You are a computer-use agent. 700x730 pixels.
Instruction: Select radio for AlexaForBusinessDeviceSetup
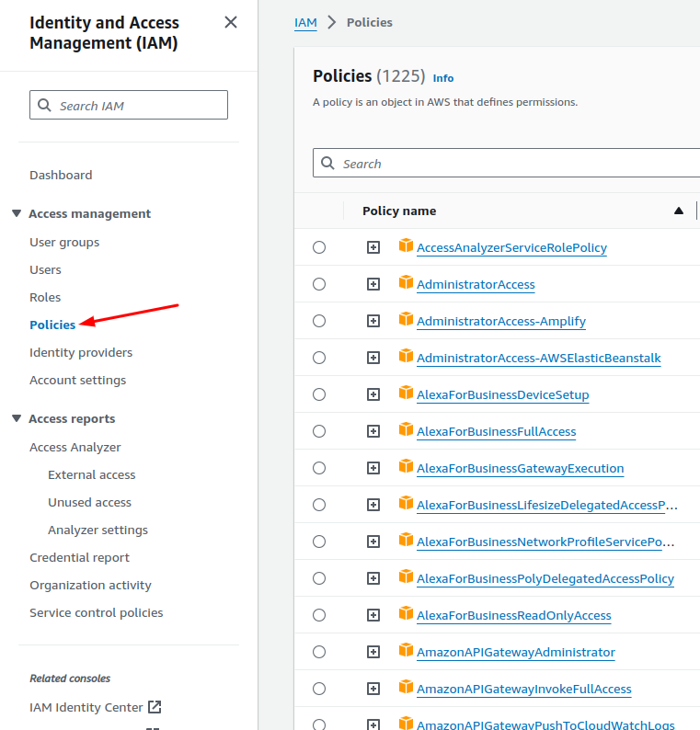click(x=319, y=394)
